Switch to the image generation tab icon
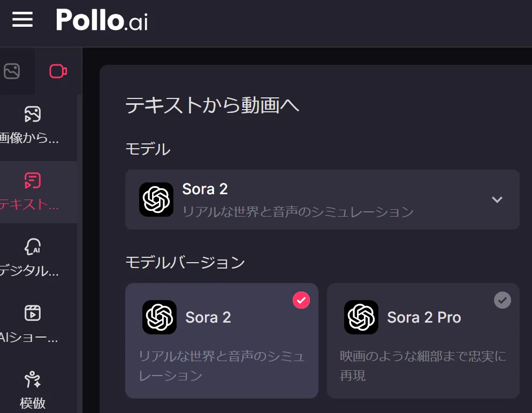Screen dimensions: 532x413 [12, 71]
